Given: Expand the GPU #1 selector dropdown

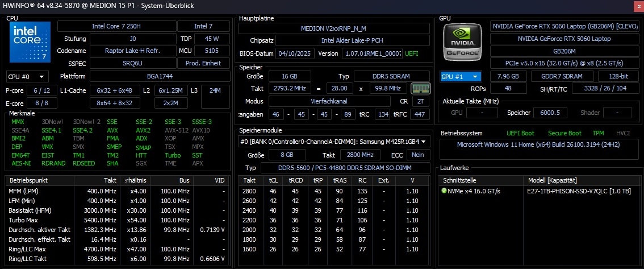Looking at the screenshot, I should coord(461,76).
